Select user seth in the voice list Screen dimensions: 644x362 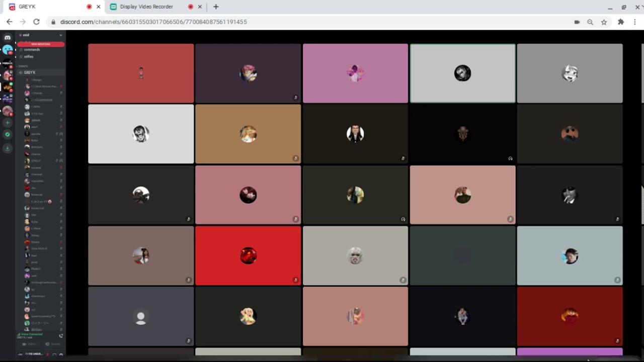(42, 276)
